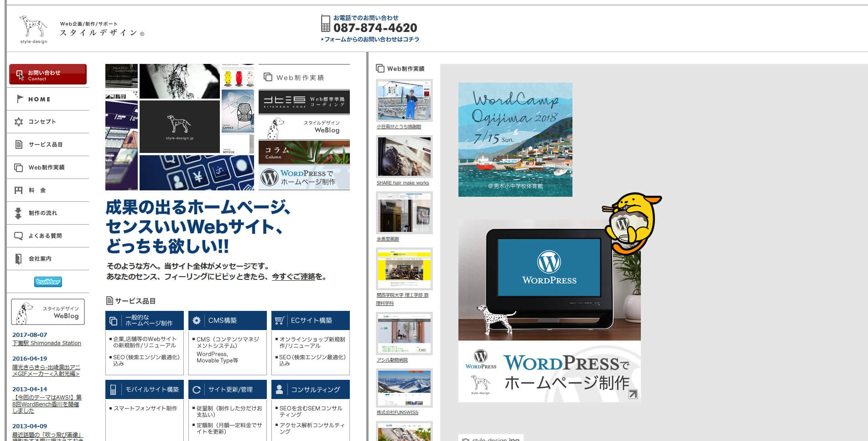
Task: Click the star icon beside コンセプト
Action: pos(19,122)
